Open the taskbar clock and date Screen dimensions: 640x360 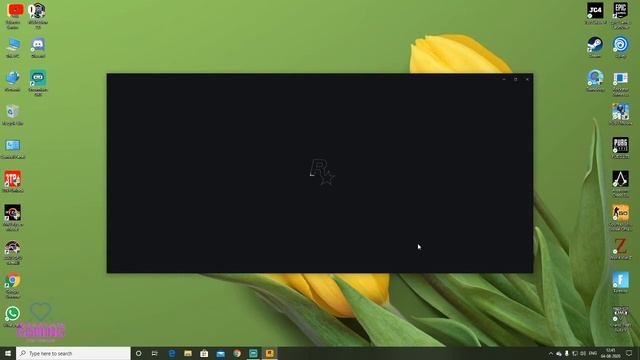(611, 353)
